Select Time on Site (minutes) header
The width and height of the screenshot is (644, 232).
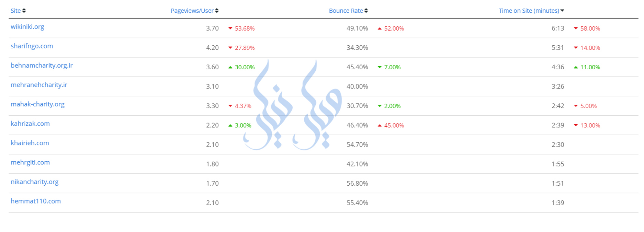(x=529, y=11)
